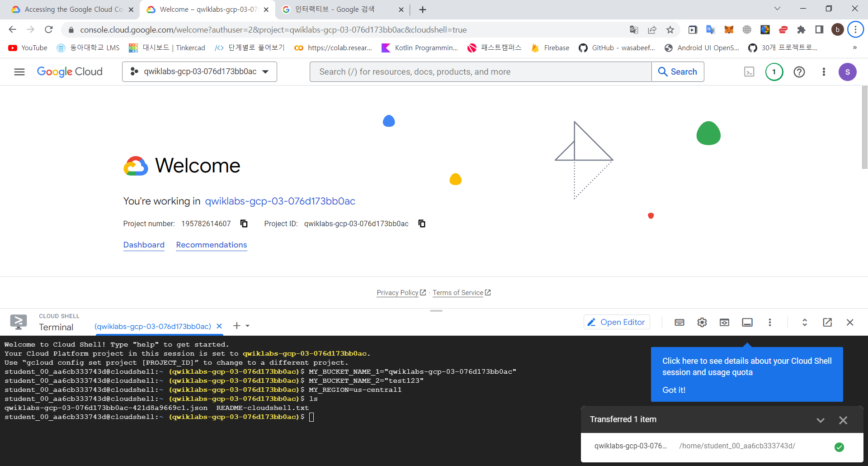Viewport: 868px width, 466px height.
Task: Open Cloud Shell more options menu
Action: 770,322
